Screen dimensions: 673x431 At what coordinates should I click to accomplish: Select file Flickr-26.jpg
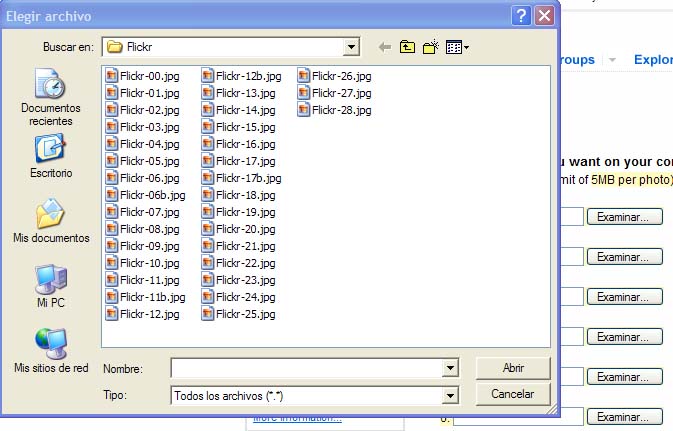[335, 76]
